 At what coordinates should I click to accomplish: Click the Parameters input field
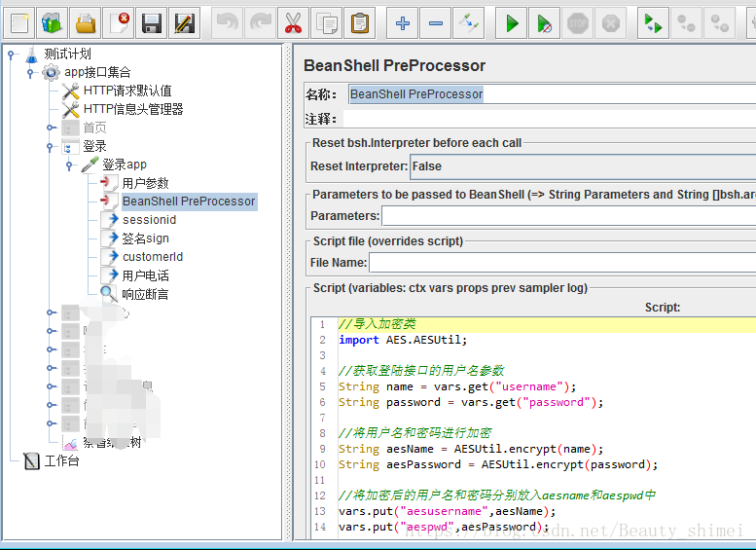tap(569, 216)
